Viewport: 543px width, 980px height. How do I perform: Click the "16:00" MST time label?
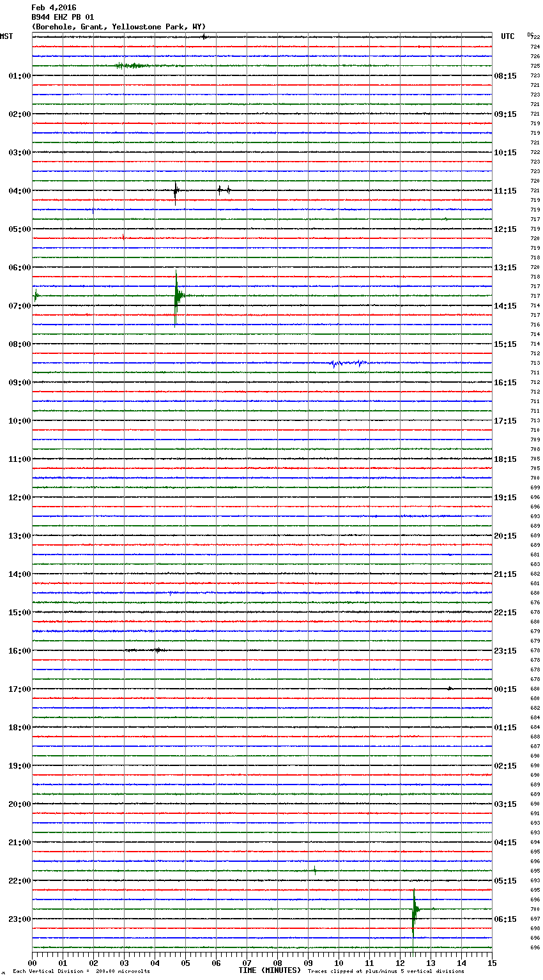click(20, 651)
